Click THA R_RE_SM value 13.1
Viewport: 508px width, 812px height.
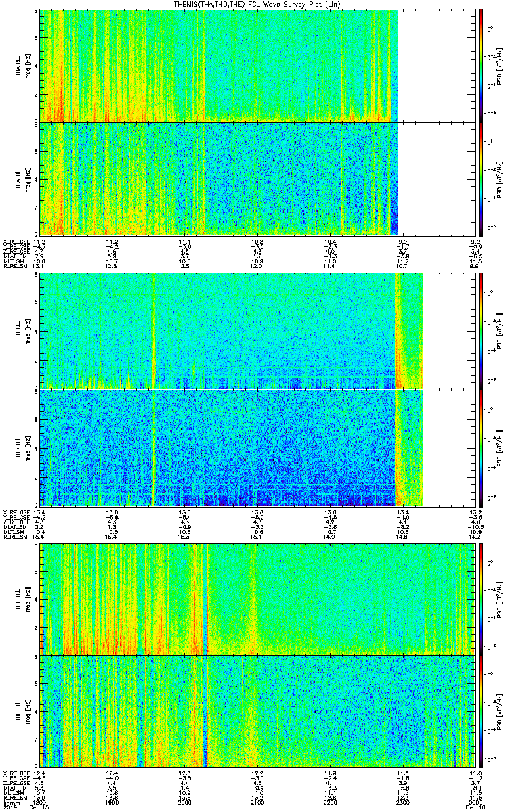pos(39,267)
